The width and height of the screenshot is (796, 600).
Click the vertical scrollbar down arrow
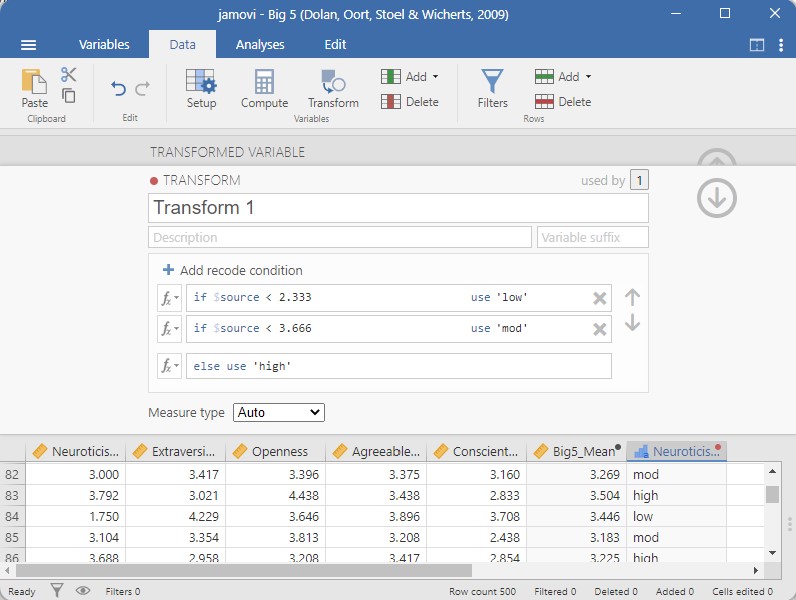pos(772,553)
